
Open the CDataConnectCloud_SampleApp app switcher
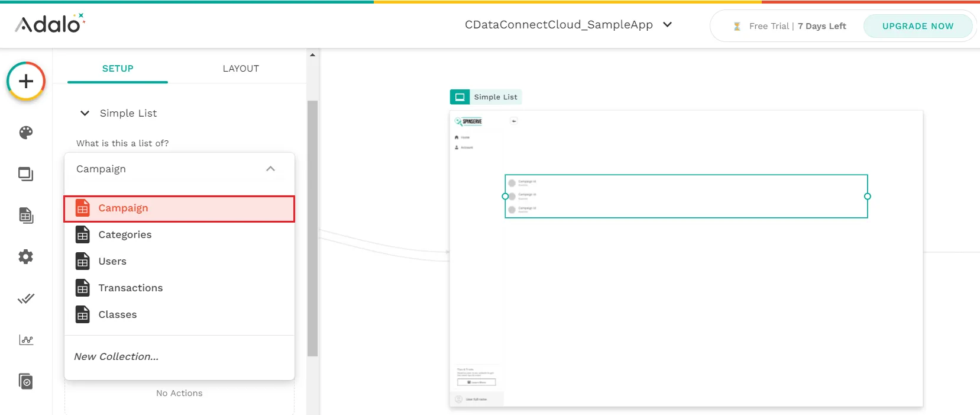(x=568, y=25)
